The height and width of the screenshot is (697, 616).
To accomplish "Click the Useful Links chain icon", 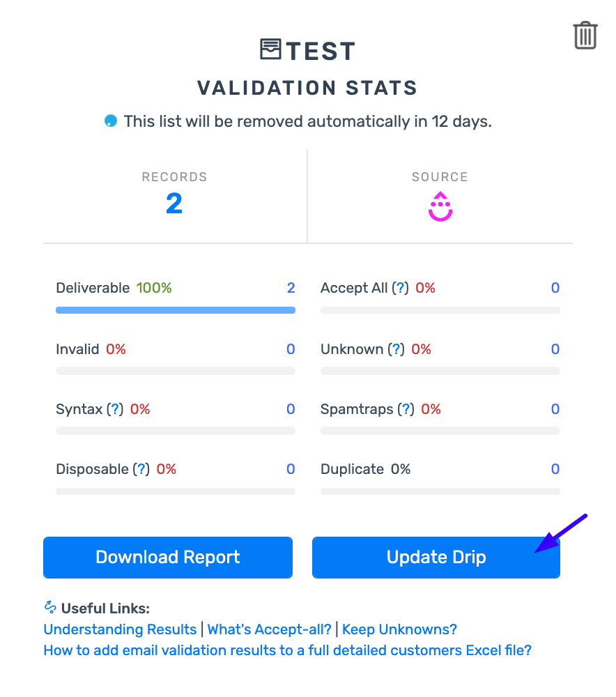I will (x=50, y=608).
